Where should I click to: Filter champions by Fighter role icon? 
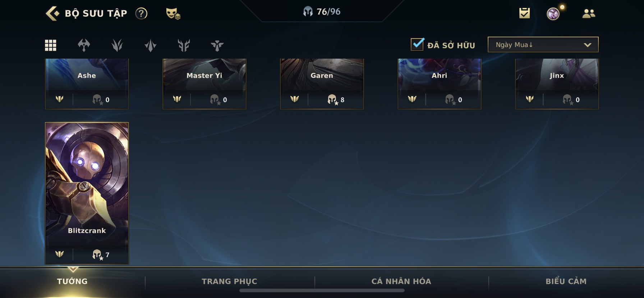click(84, 45)
